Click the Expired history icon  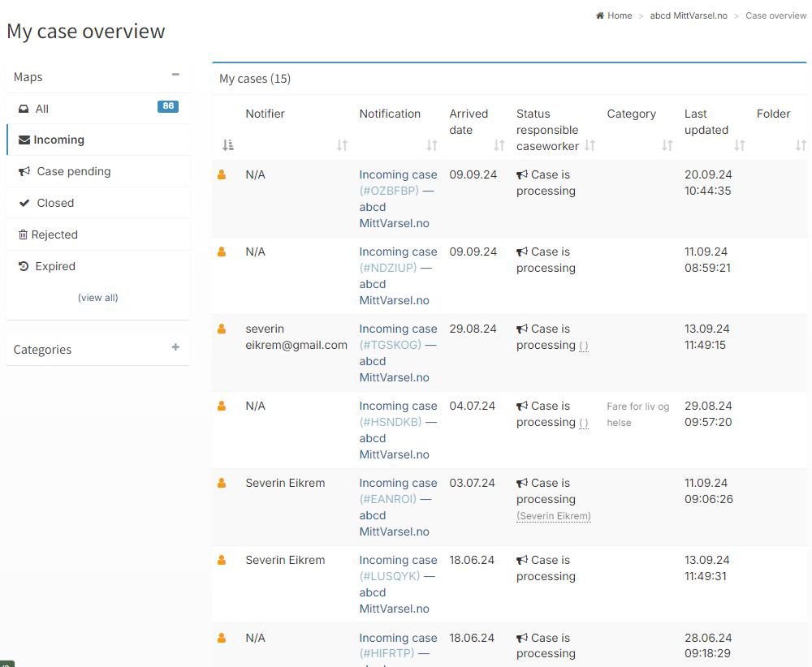[24, 266]
